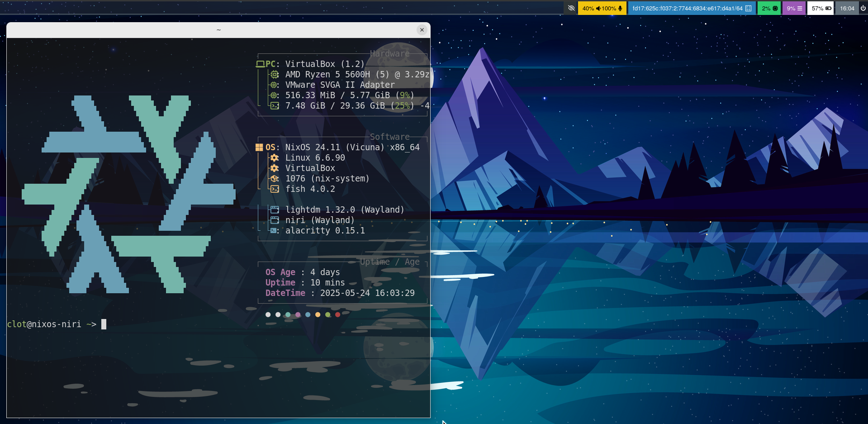Click the 'Hardware' section heading
Screen dimensions: 868x424
[389, 54]
